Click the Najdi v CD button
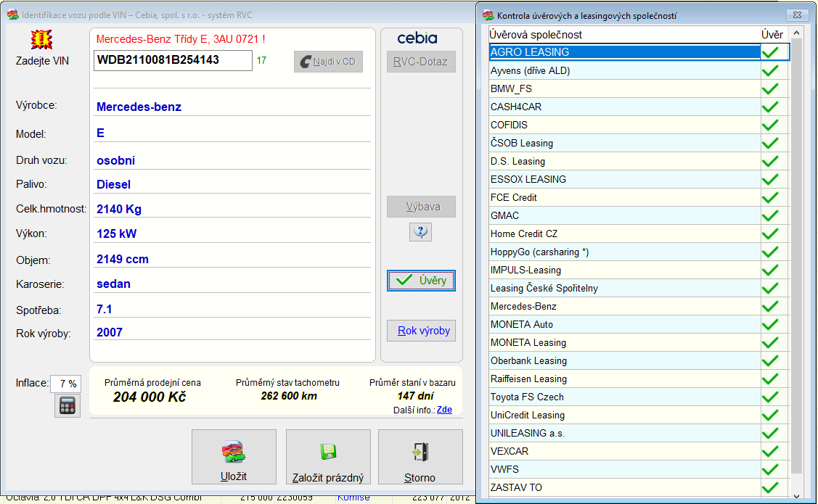This screenshot has width=818, height=504. (x=328, y=62)
